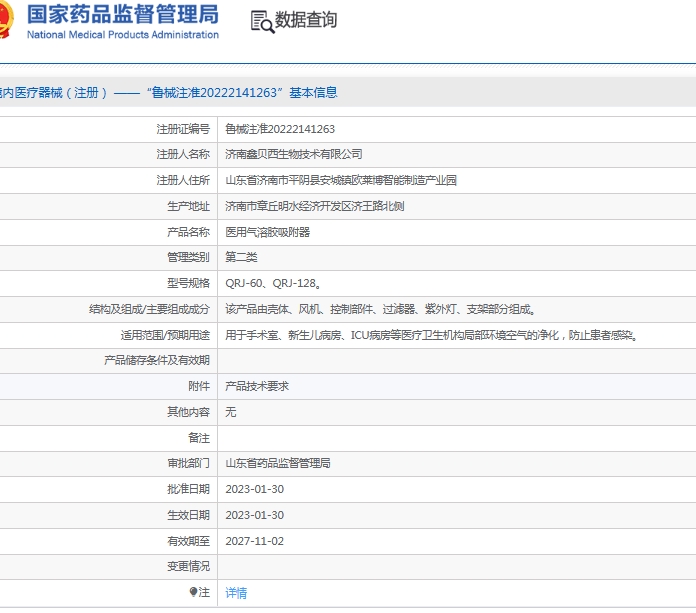Click the 审批部门 label
The width and height of the screenshot is (696, 613).
pyautogui.click(x=188, y=463)
